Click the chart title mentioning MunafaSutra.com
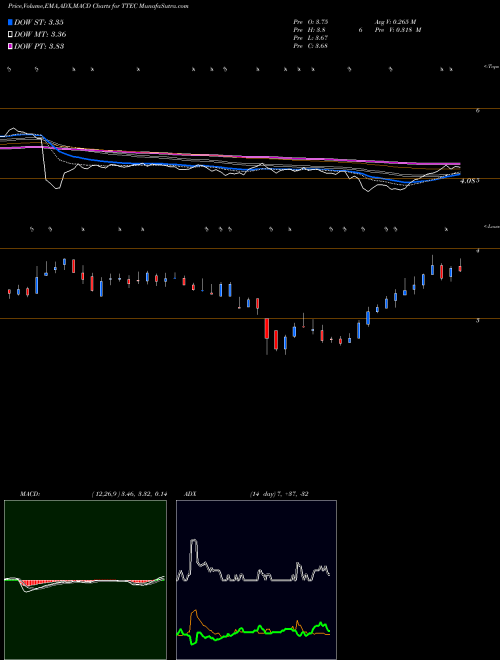 (98, 6)
